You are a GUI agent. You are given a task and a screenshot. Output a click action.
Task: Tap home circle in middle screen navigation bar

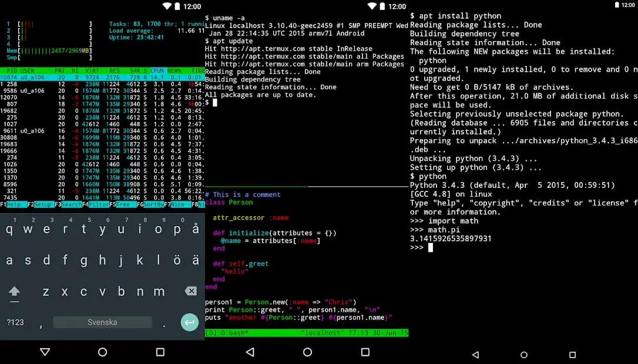(308, 352)
